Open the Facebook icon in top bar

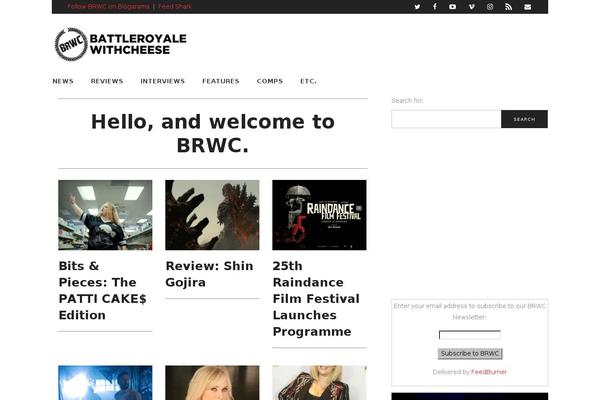coord(435,7)
